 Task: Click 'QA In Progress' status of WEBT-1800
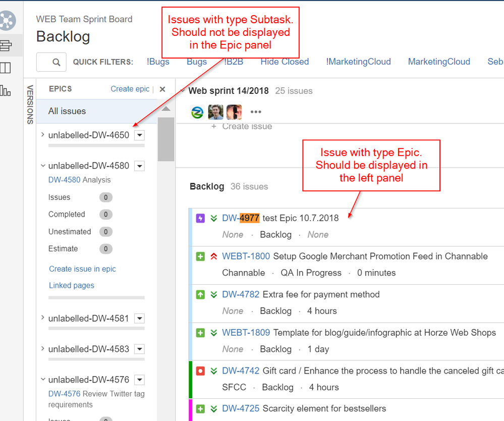tap(311, 273)
